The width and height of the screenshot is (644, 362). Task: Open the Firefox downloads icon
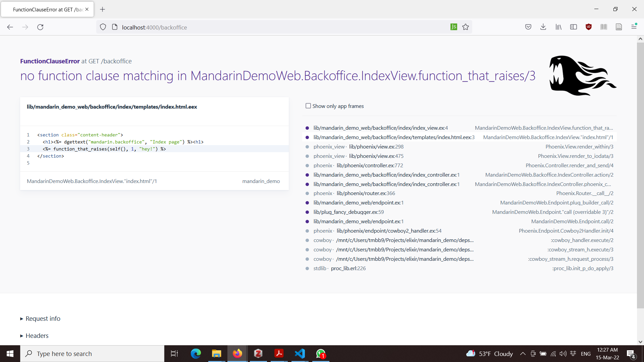pyautogui.click(x=543, y=27)
